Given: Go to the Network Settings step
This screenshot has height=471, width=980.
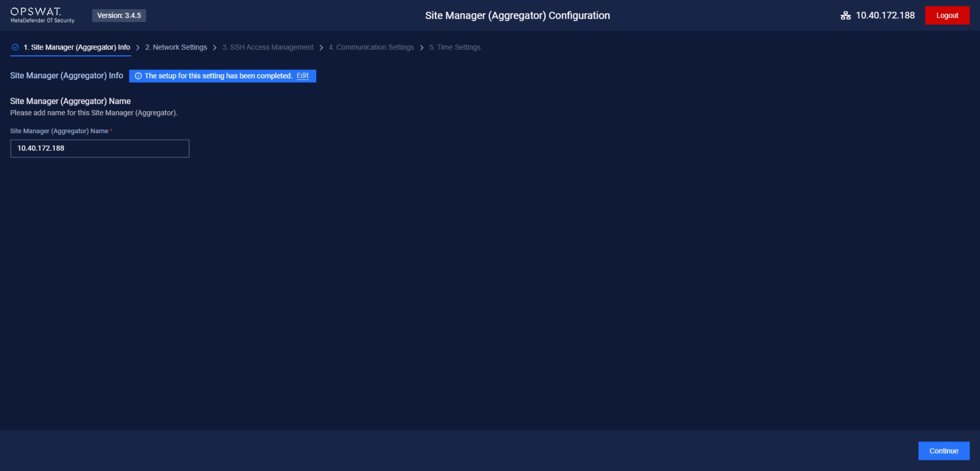Looking at the screenshot, I should click(176, 47).
